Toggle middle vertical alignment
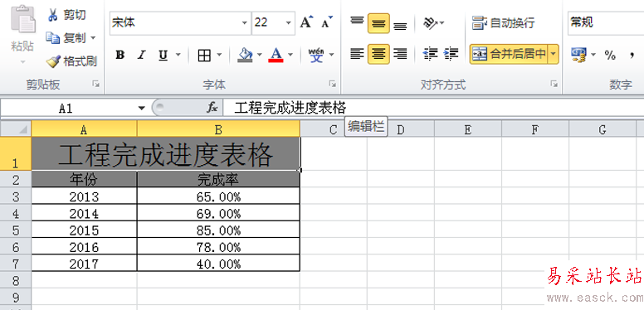Viewport: 644px width, 310px height. [x=378, y=23]
